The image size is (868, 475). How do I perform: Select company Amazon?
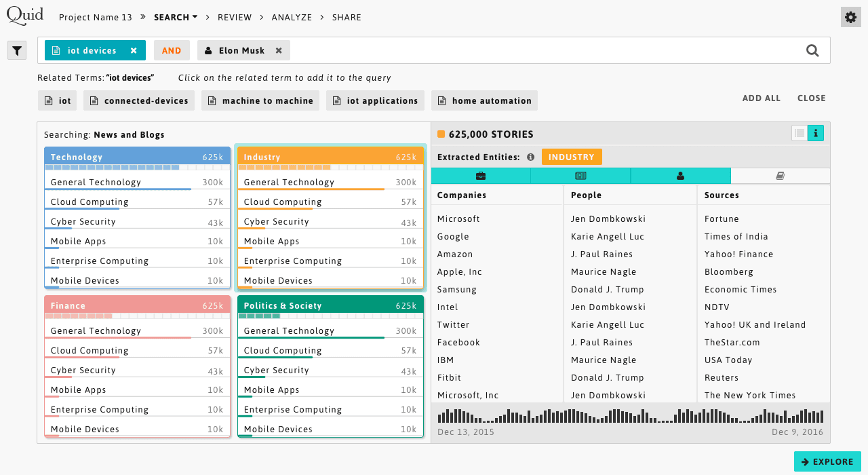(455, 254)
